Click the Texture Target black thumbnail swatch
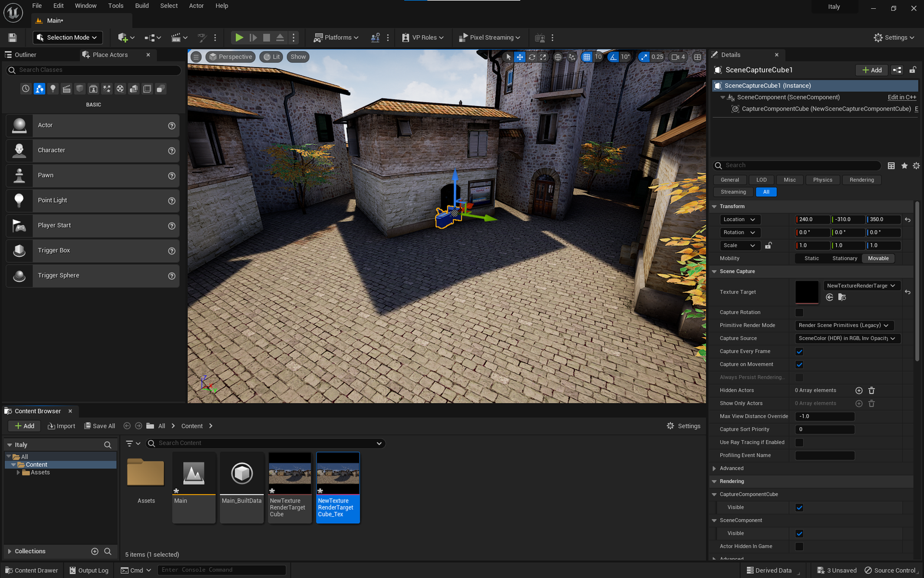The width and height of the screenshot is (924, 578). (x=806, y=292)
